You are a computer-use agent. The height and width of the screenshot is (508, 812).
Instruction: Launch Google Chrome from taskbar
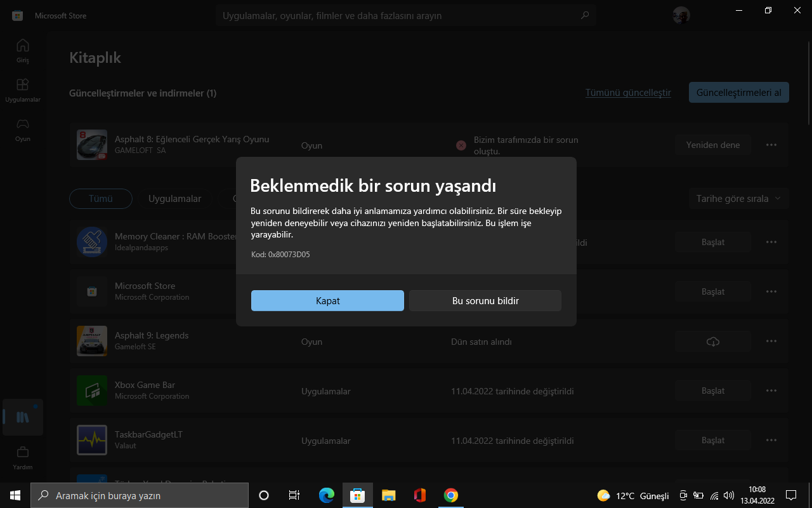(x=451, y=495)
